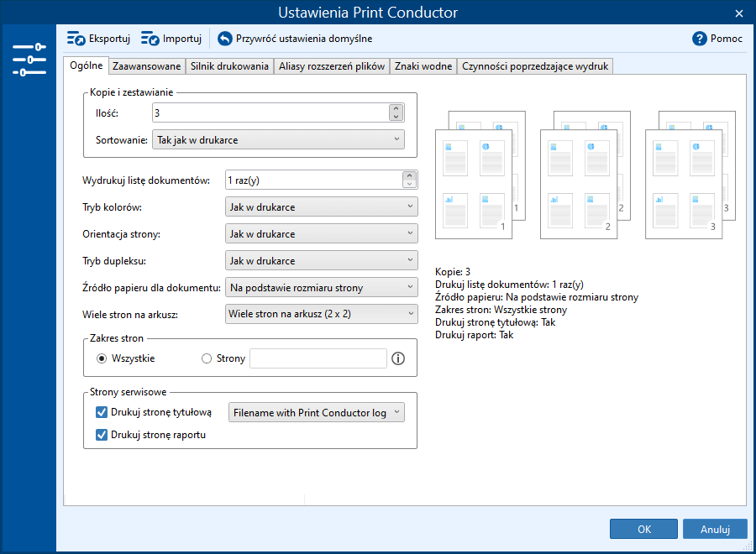Open the cover page type dropdown
The height and width of the screenshot is (554, 756).
click(317, 412)
